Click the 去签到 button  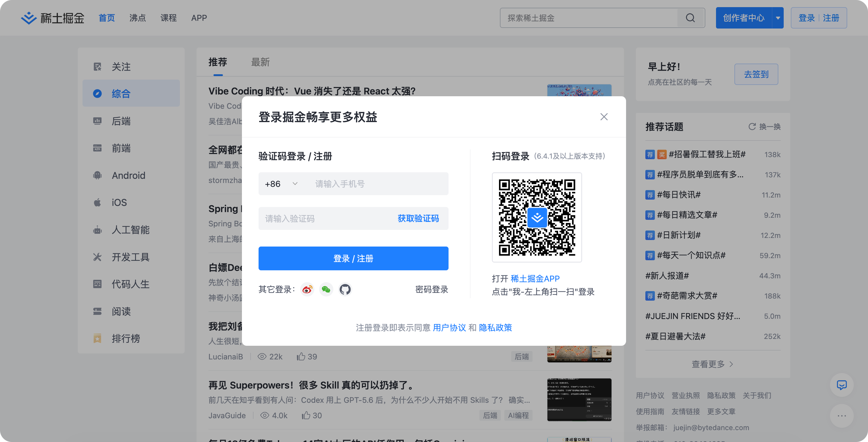756,74
